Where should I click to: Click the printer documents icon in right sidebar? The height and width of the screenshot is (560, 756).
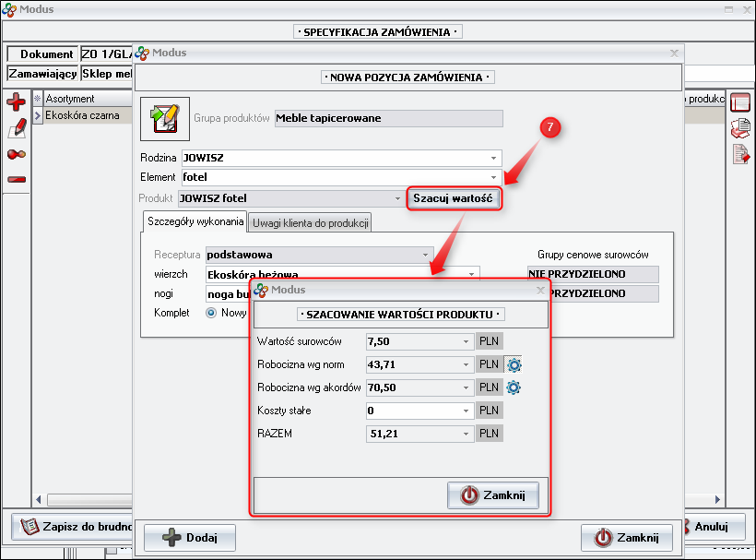[x=740, y=128]
